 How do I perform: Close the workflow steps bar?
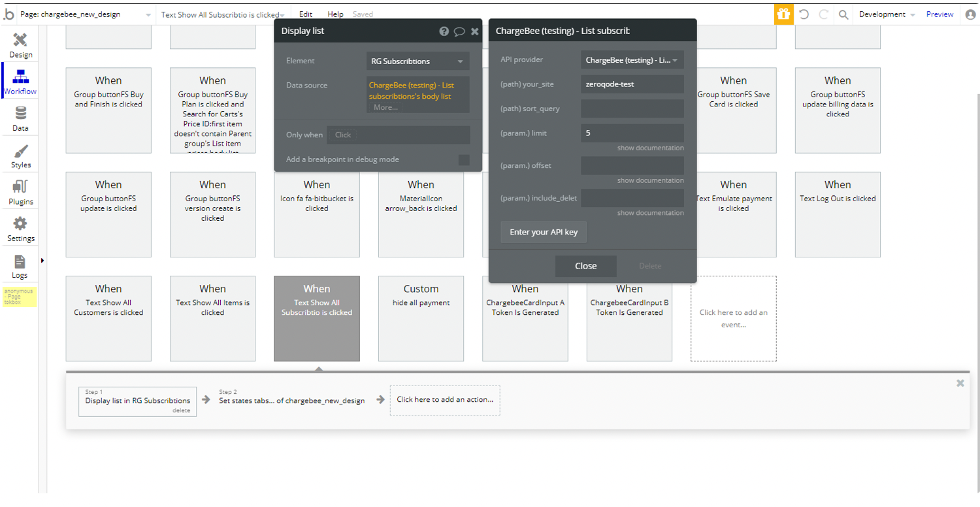point(960,384)
